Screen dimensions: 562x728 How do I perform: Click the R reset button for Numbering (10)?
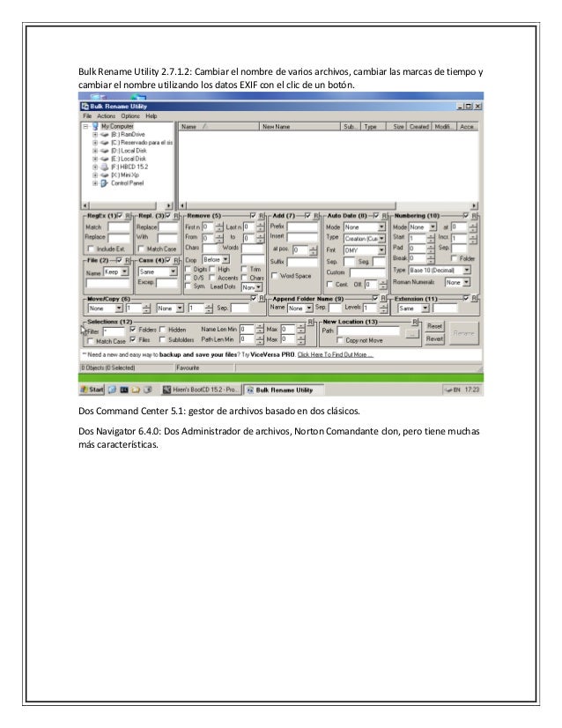point(474,216)
